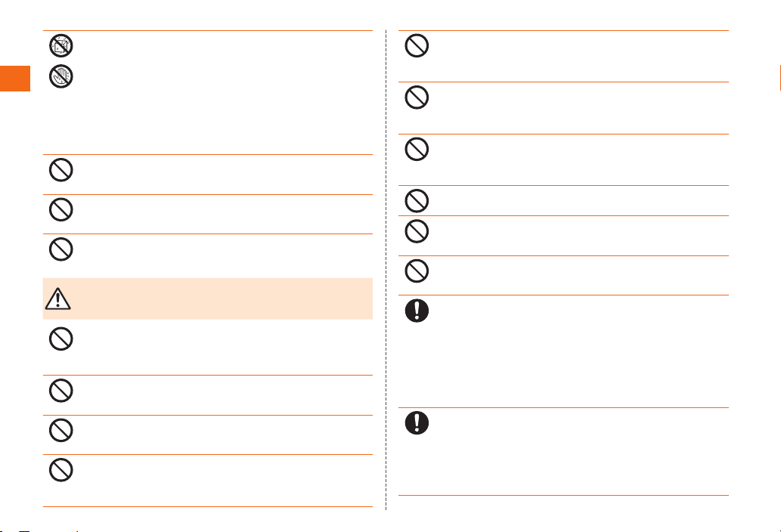This screenshot has width=781, height=532.
Task: Click the plain prohibition icon just below the wet-hands icon
Action: pyautogui.click(x=61, y=170)
